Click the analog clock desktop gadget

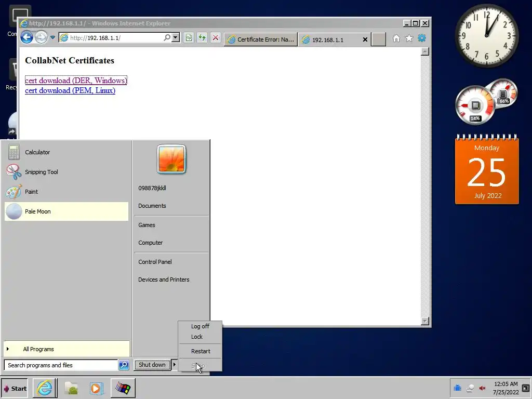pyautogui.click(x=486, y=36)
